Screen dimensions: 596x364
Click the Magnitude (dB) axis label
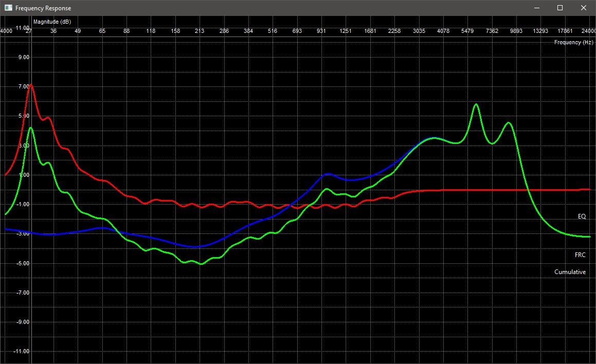pos(52,22)
